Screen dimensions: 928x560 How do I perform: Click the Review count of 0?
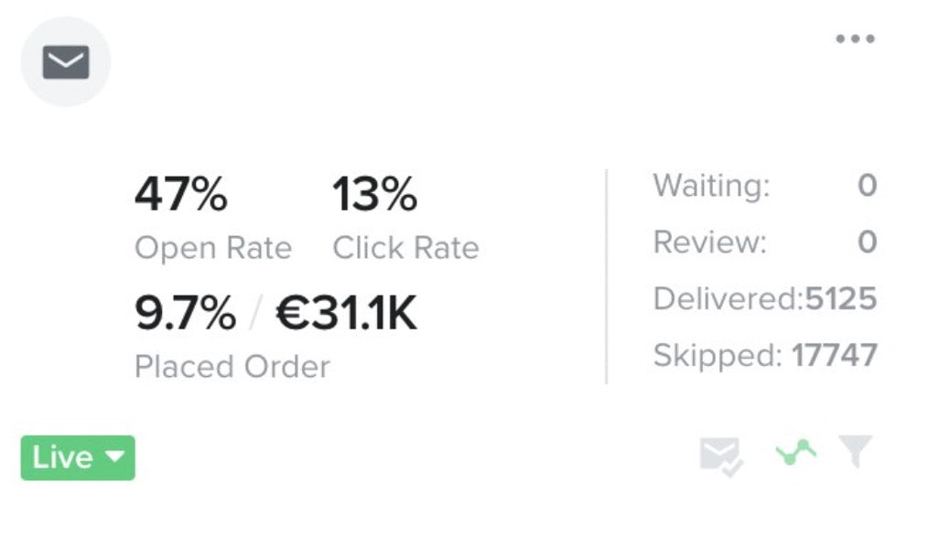click(x=867, y=242)
